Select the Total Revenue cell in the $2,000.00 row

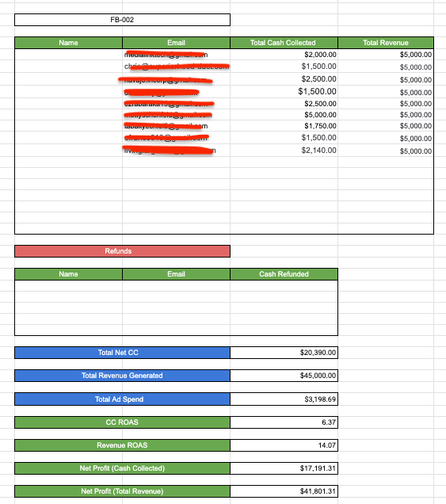(386, 55)
